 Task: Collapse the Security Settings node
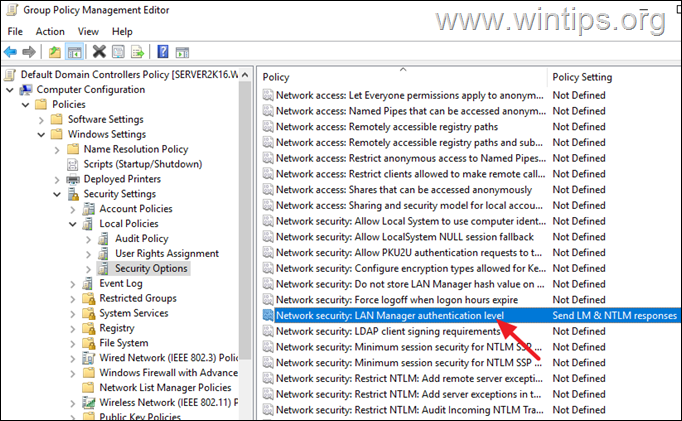pyautogui.click(x=57, y=194)
